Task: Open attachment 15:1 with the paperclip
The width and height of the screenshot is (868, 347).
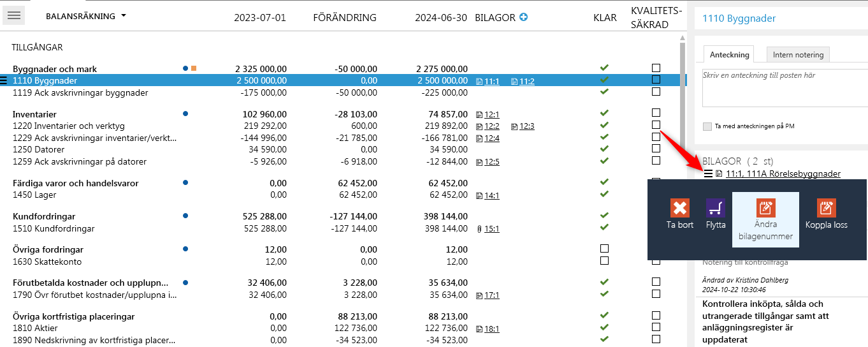Action: tap(488, 228)
